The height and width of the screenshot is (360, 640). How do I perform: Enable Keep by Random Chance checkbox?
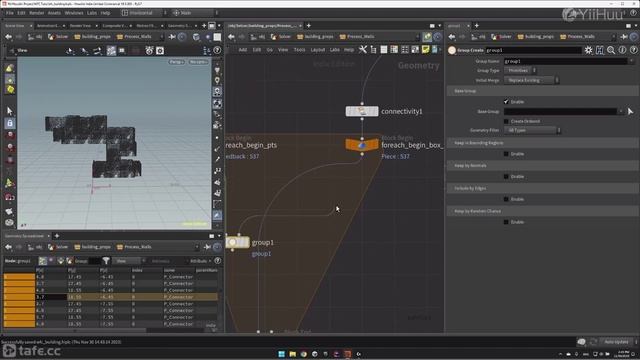tap(506, 222)
